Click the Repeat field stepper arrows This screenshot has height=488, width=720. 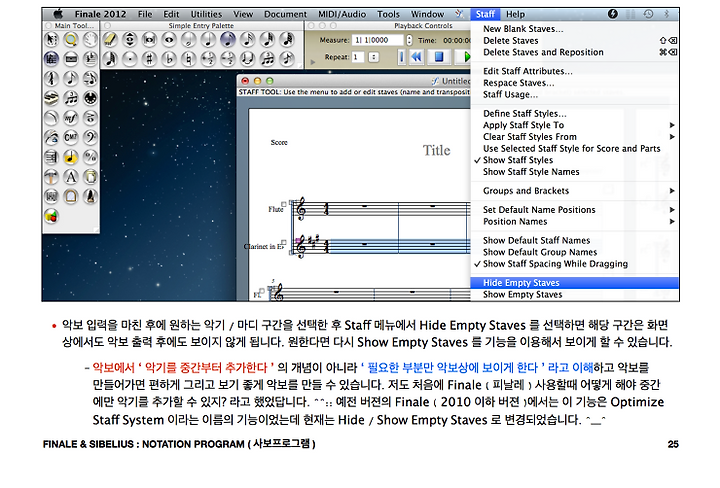(x=374, y=57)
